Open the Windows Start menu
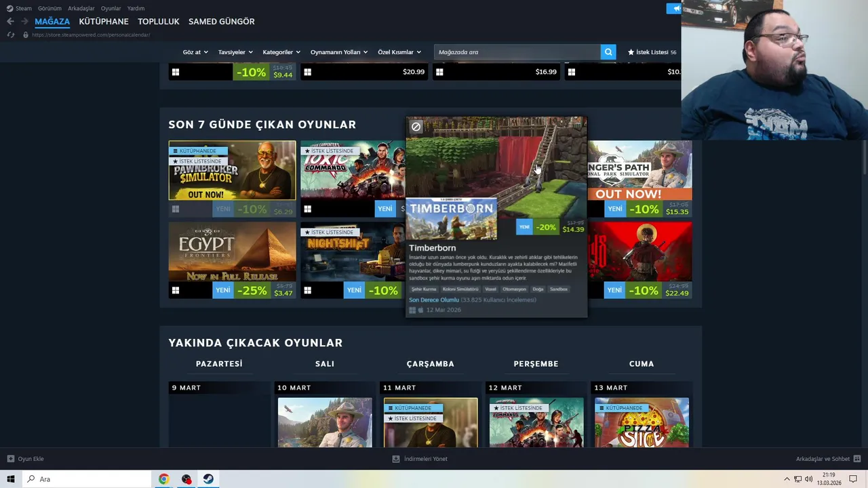868x488 pixels. [11, 479]
